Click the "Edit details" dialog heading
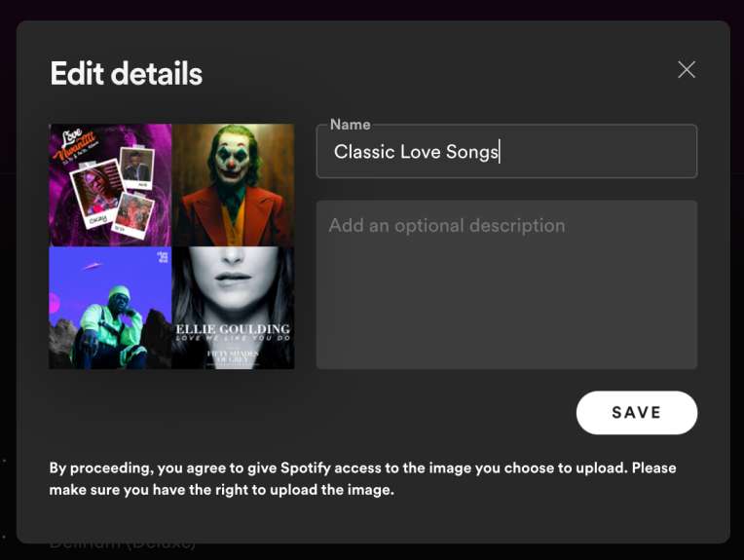This screenshot has width=744, height=560. click(x=126, y=74)
